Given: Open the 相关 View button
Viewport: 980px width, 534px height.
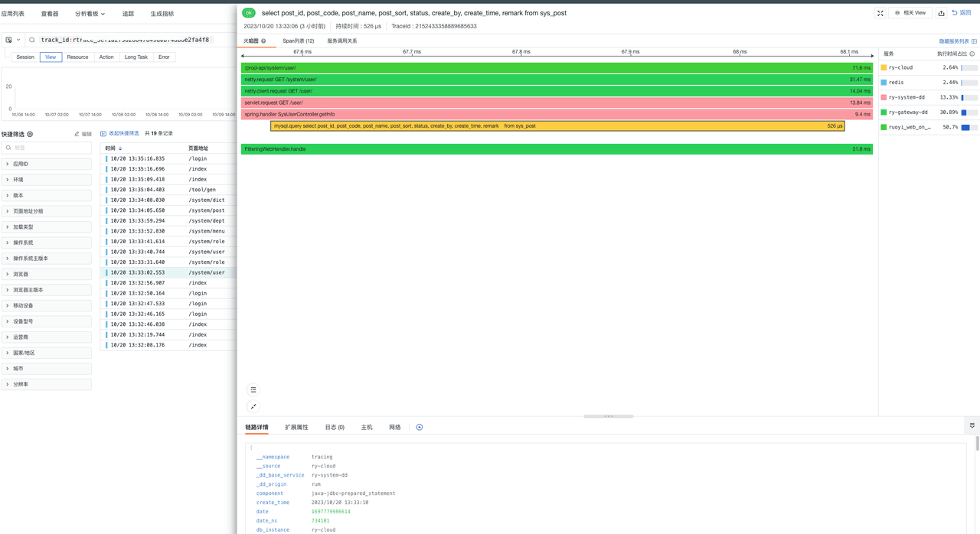Looking at the screenshot, I should pyautogui.click(x=910, y=13).
